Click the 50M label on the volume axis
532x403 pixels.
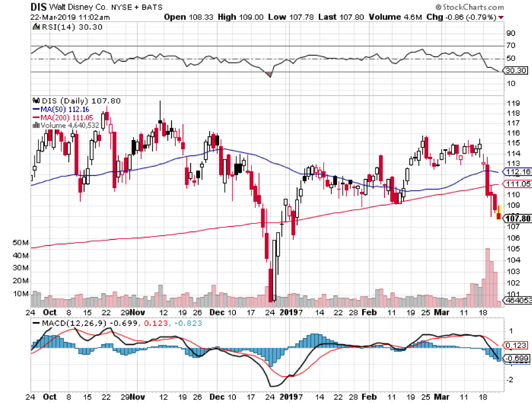(x=20, y=243)
